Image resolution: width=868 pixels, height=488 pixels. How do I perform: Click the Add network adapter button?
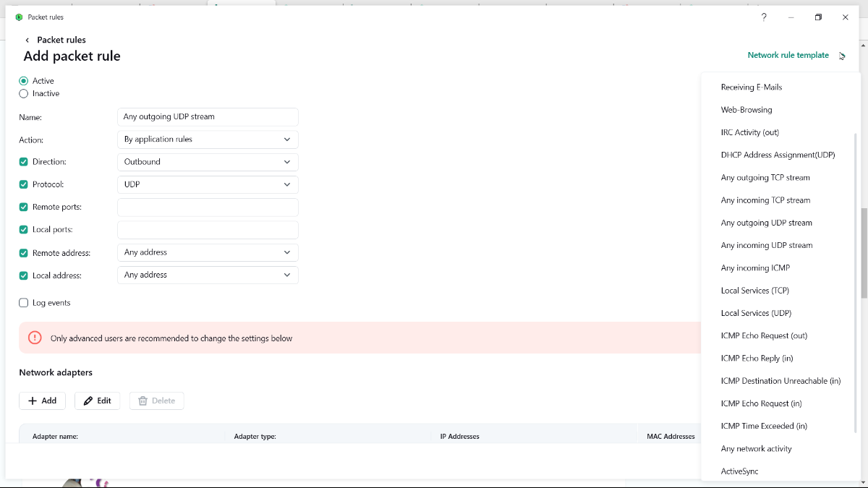coord(42,401)
